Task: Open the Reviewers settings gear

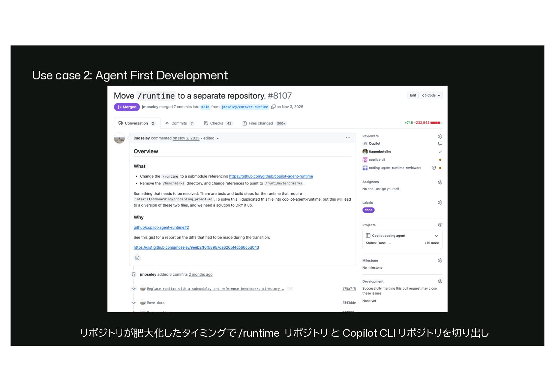Action: pyautogui.click(x=440, y=136)
